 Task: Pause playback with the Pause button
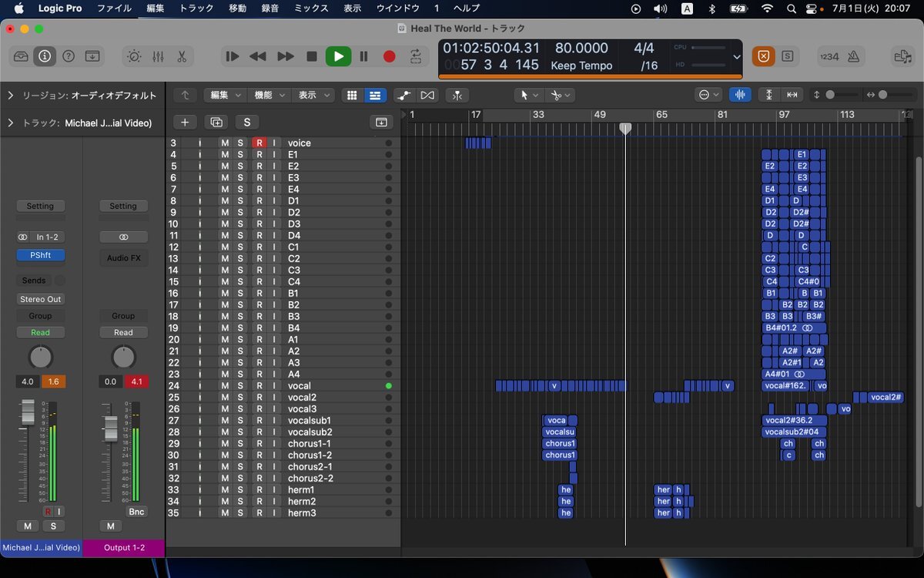(364, 56)
